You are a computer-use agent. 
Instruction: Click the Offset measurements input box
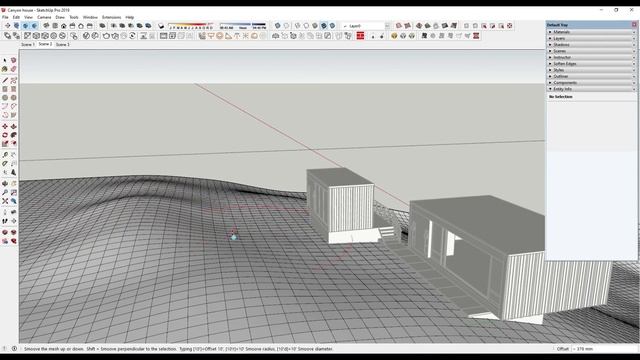coord(604,349)
